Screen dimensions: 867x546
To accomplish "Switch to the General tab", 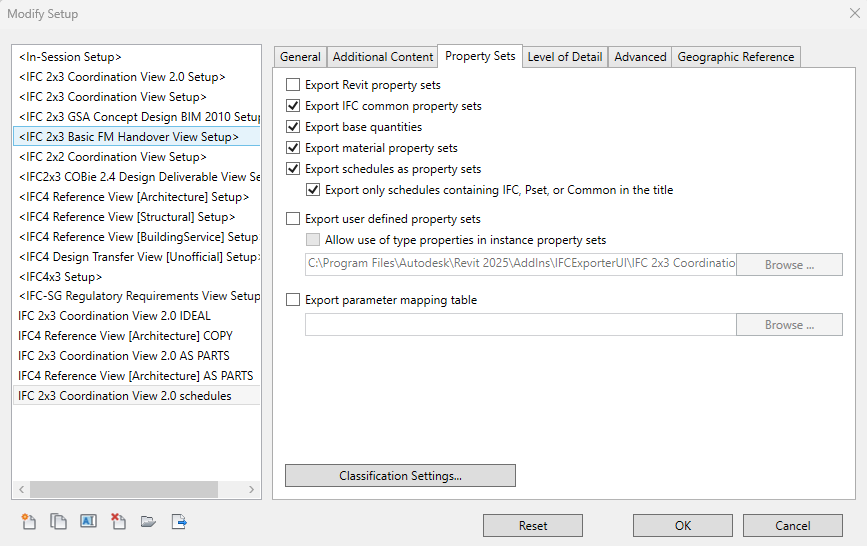I will pos(300,57).
